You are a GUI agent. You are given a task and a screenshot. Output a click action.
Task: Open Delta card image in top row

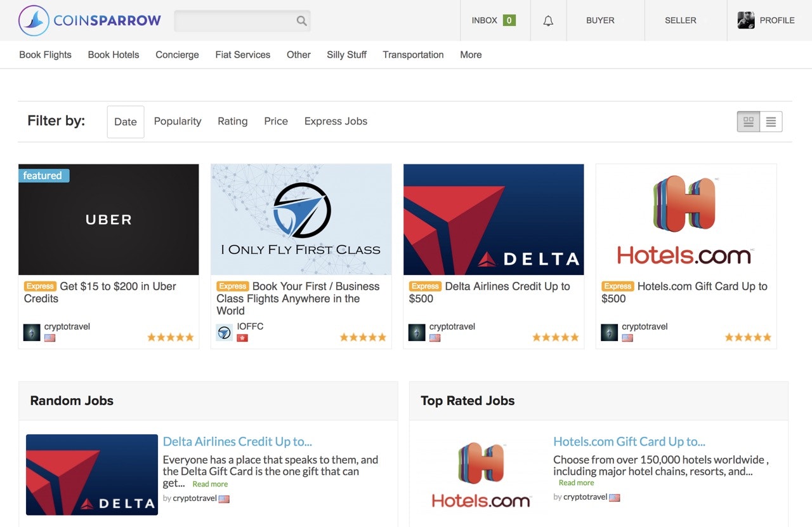494,220
